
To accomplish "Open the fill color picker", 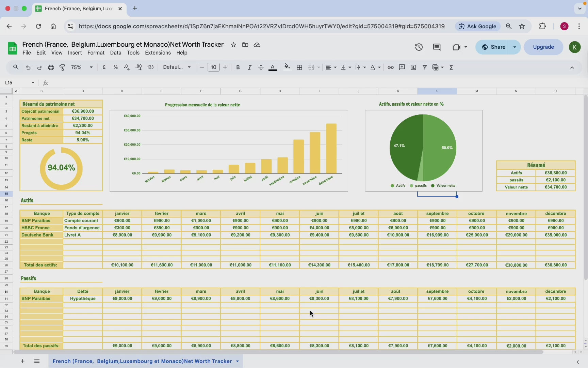I will click(x=287, y=67).
